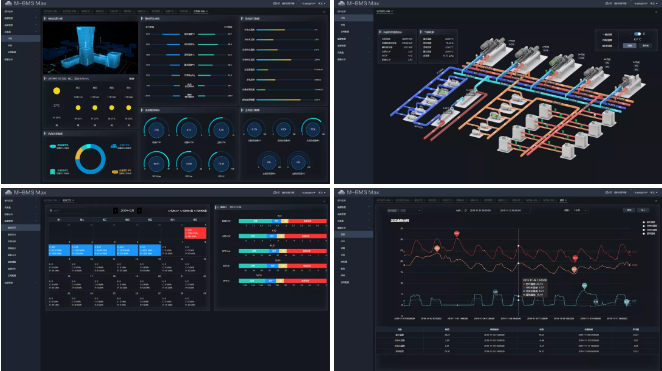The height and width of the screenshot is (371, 662).
Task: Open the user dropdown atop the piping diagram screen
Action: point(642,3)
